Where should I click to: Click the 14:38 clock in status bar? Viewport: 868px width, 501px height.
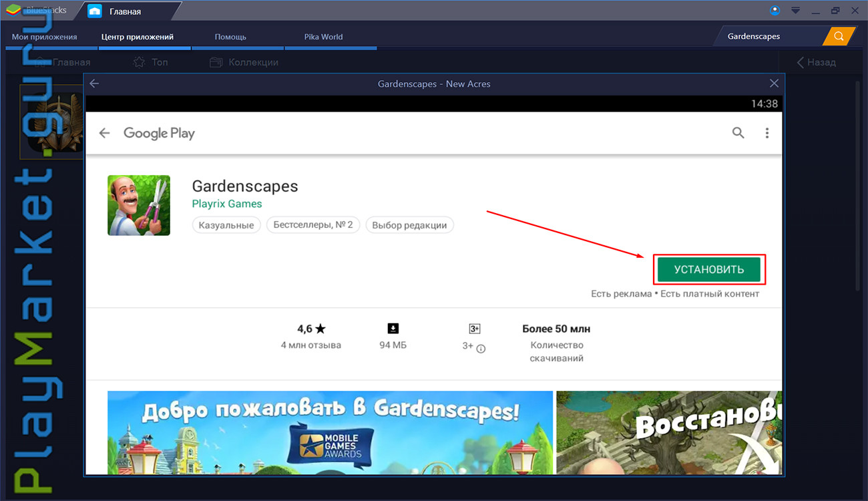(x=765, y=104)
